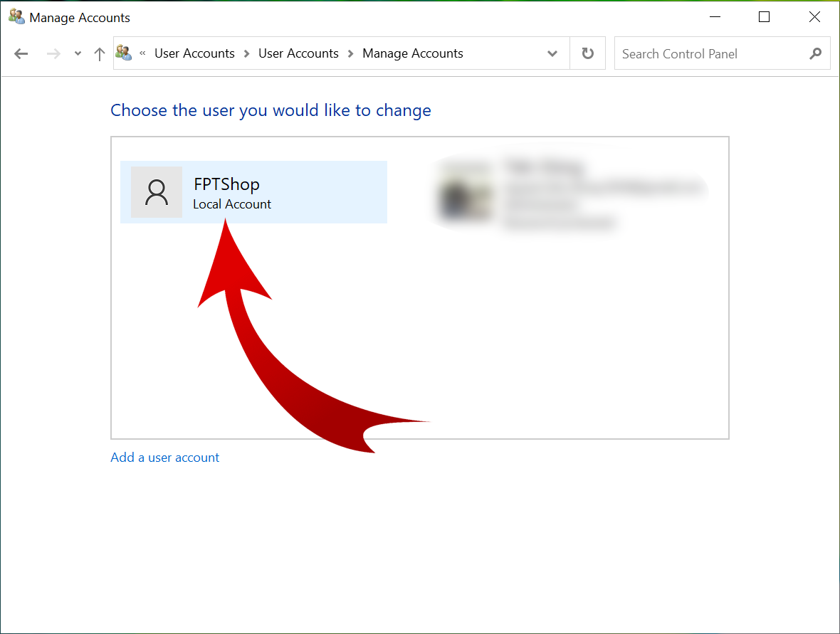This screenshot has height=634, width=840.
Task: Expand arrow after first User Accounts breadcrumb
Action: pyautogui.click(x=246, y=53)
